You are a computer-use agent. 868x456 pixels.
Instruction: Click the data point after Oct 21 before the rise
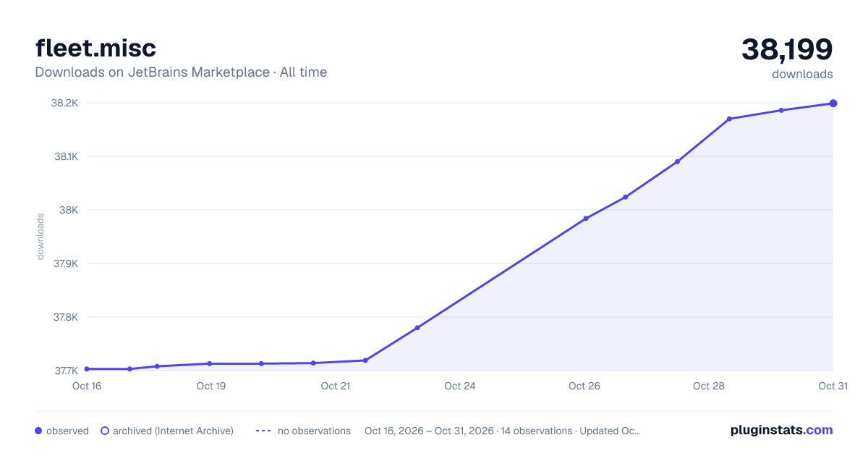365,360
